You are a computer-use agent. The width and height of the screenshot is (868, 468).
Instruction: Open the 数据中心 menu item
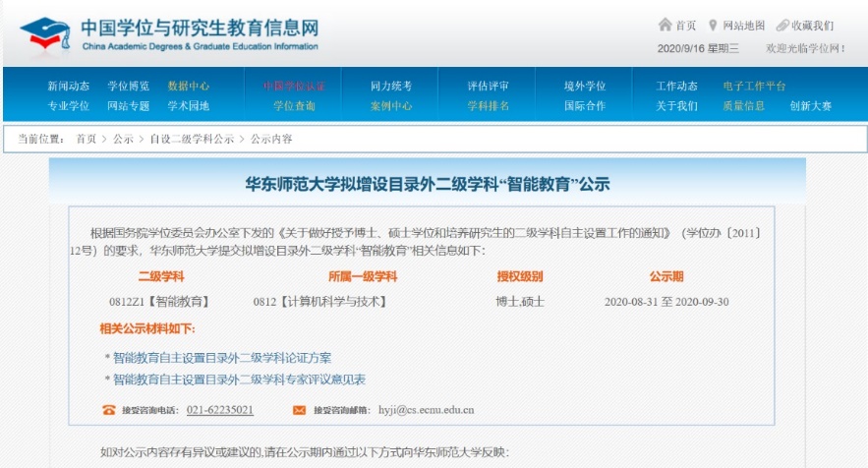[188, 86]
